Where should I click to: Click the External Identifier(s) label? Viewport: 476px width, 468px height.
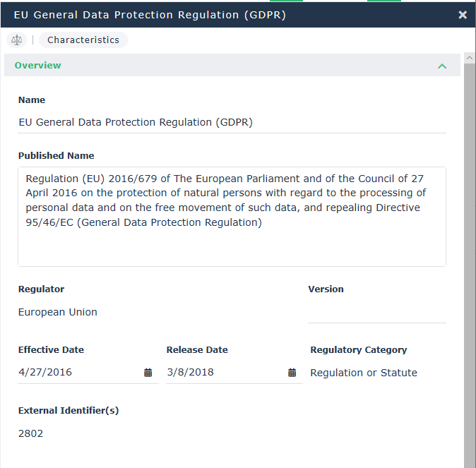[69, 410]
